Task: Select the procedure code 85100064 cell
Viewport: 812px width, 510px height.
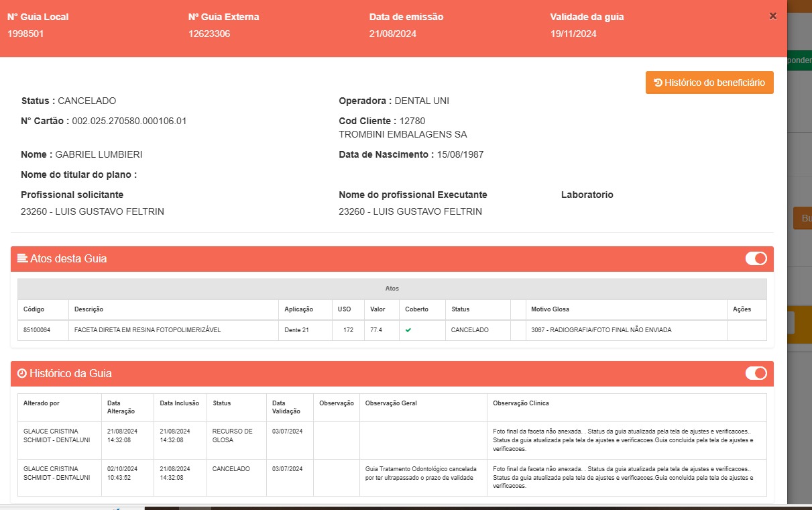Action: coord(37,330)
